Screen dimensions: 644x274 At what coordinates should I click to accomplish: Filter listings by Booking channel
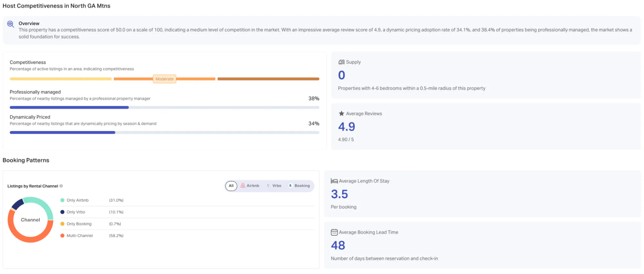coord(299,186)
